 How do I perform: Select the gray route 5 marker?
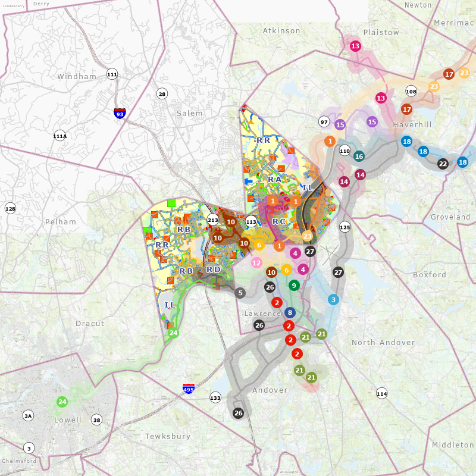(x=240, y=293)
